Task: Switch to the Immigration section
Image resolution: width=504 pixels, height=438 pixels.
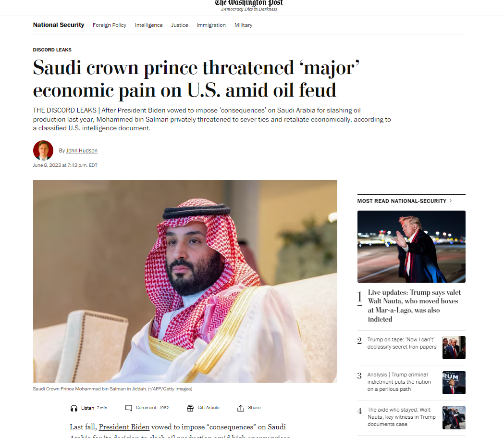Action: 211,25
